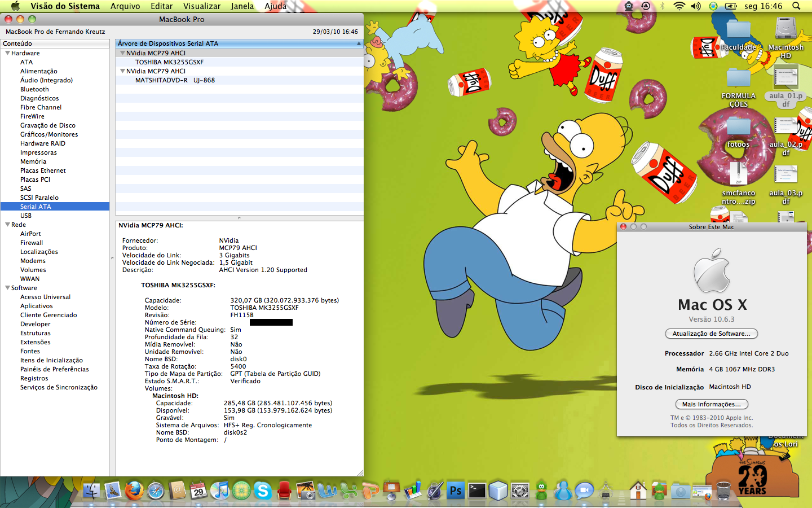Viewport: 812px width, 508px height.
Task: Launch Skype from the Dock
Action: (263, 491)
